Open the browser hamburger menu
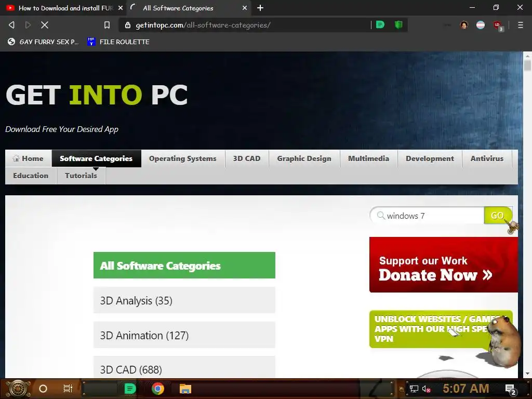The width and height of the screenshot is (532, 399). coord(520,25)
